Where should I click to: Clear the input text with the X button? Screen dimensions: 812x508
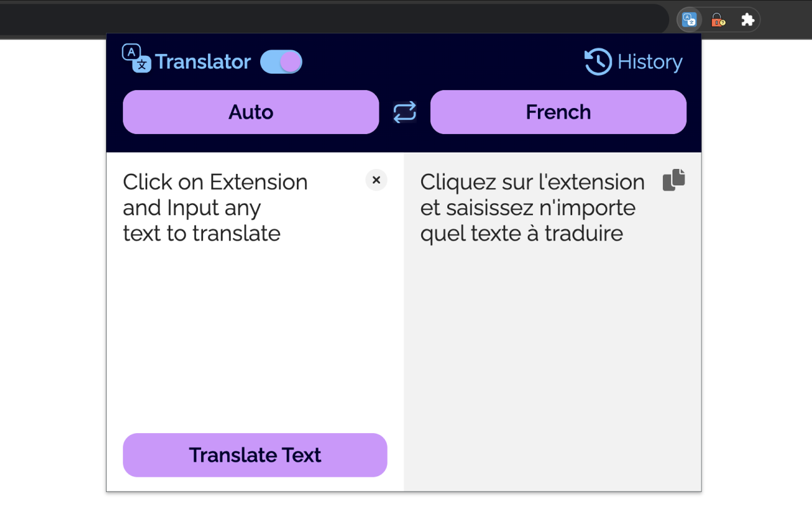coord(376,180)
